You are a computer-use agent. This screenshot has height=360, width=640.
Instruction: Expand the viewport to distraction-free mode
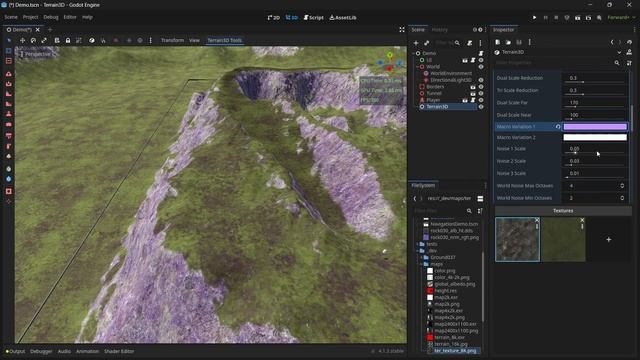[402, 30]
